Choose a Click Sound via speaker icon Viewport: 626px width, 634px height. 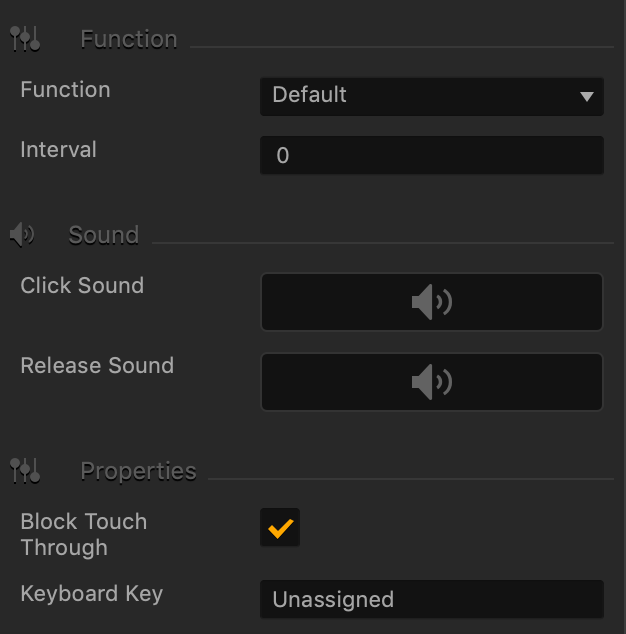pos(432,302)
